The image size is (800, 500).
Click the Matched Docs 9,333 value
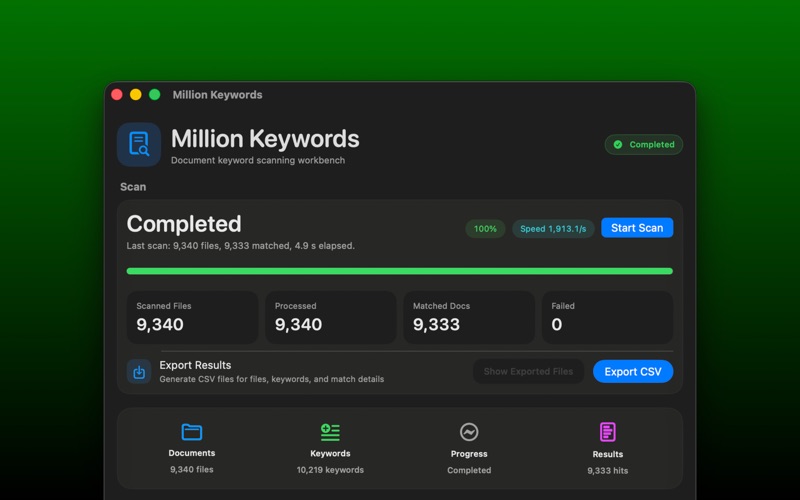coord(436,324)
